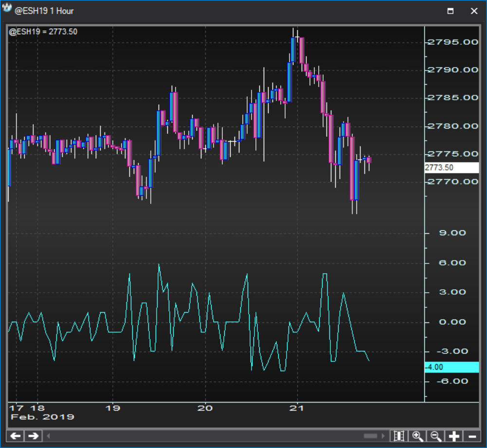This screenshot has width=487, height=448.
Task: Click the horizontal scrollbar right arrow
Action: tap(383, 436)
